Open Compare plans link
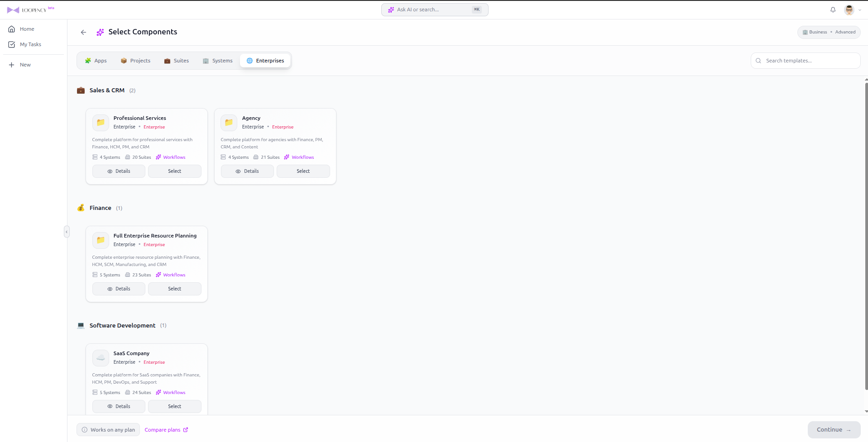Image resolution: width=868 pixels, height=442 pixels. pyautogui.click(x=166, y=429)
